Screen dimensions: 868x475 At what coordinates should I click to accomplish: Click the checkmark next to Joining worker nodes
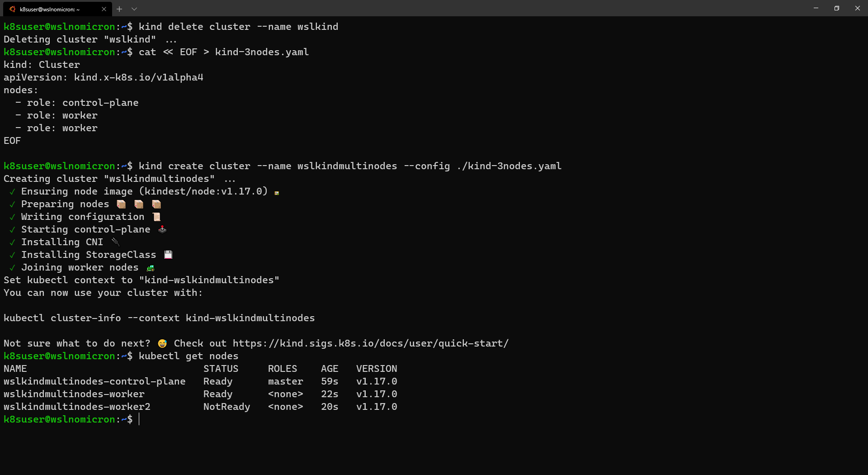pyautogui.click(x=12, y=268)
